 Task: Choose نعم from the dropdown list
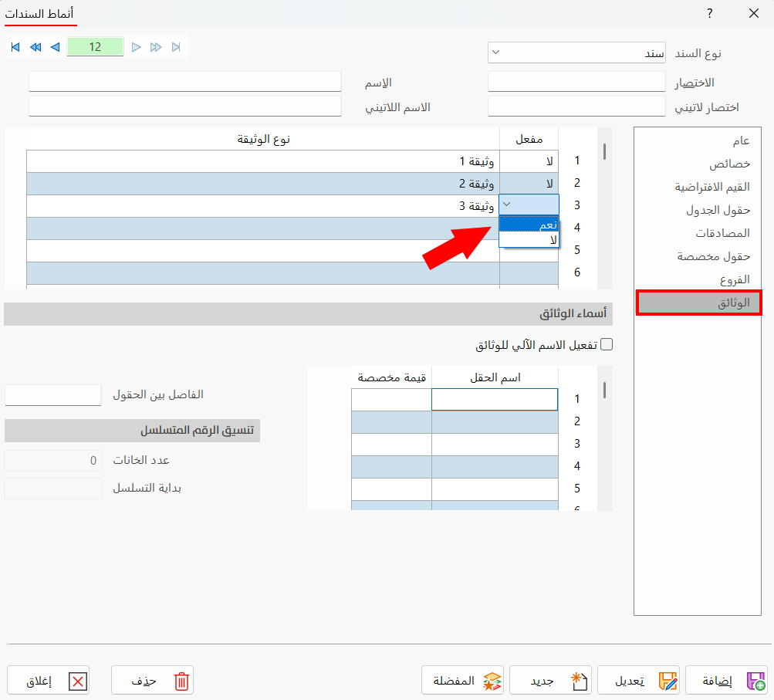pos(529,224)
